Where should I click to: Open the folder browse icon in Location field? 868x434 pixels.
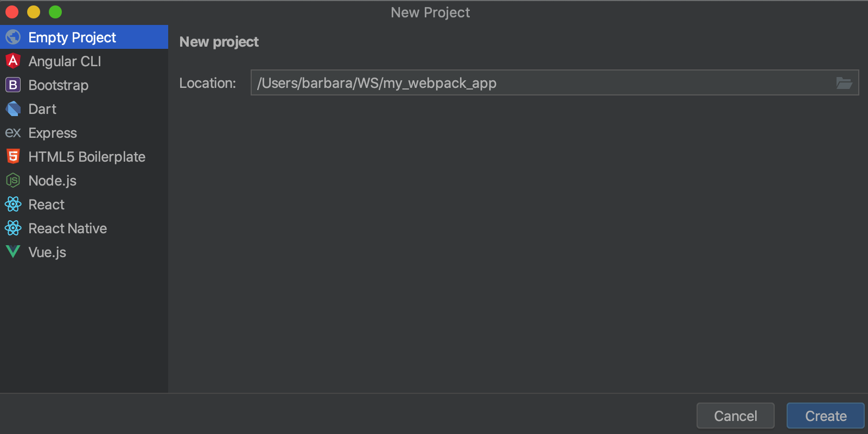844,82
